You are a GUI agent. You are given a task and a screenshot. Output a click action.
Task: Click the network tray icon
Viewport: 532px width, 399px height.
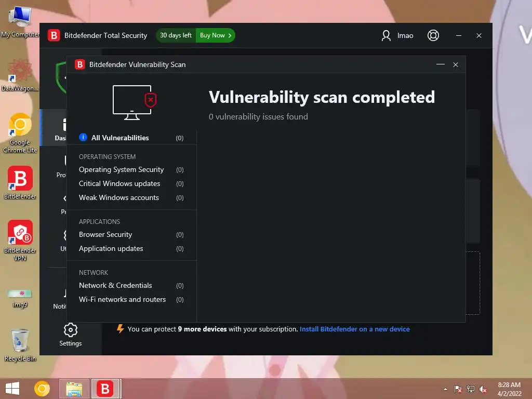pos(471,389)
